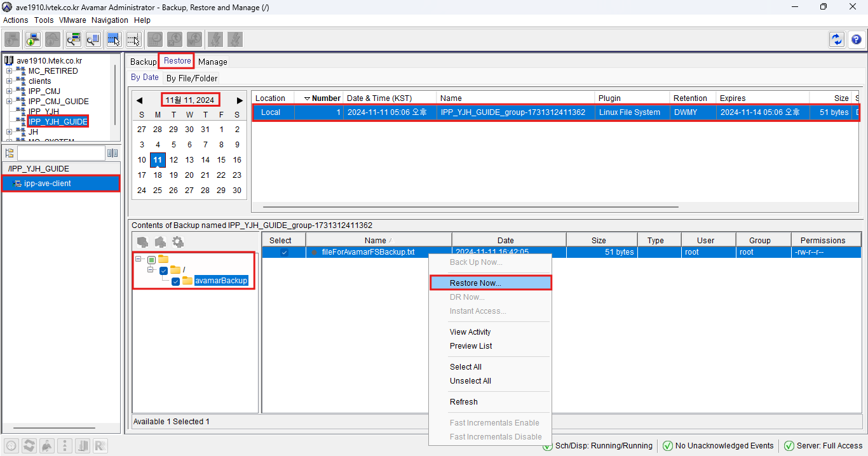Click the person launcher icon at bottom left
Viewport: 868px width, 456px height.
point(47,446)
